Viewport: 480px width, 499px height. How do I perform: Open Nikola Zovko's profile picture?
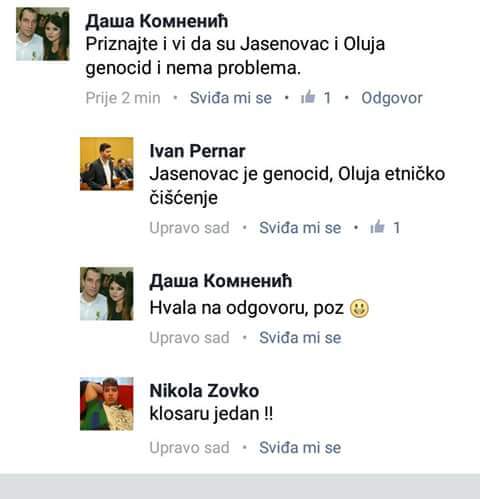click(x=107, y=404)
